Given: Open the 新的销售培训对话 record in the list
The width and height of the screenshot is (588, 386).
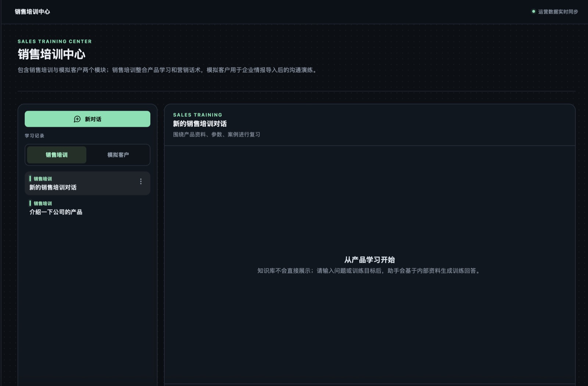Looking at the screenshot, I should click(87, 183).
